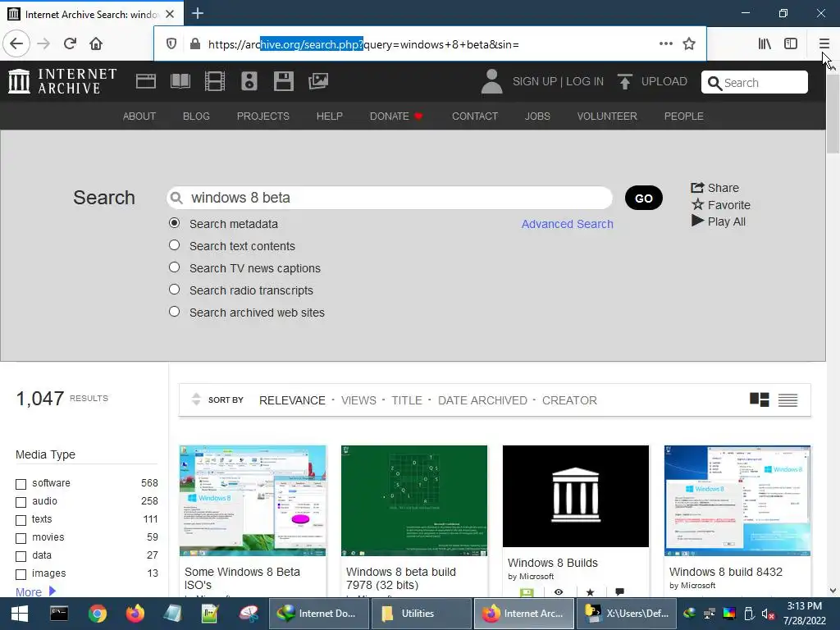This screenshot has width=840, height=630.
Task: Sort results by VIEWS
Action: coord(358,400)
